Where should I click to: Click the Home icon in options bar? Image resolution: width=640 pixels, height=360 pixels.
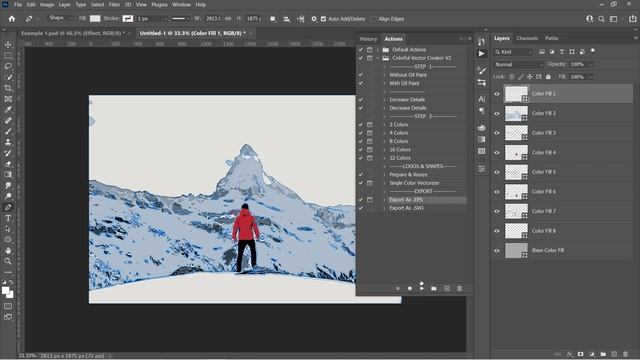coord(11,19)
